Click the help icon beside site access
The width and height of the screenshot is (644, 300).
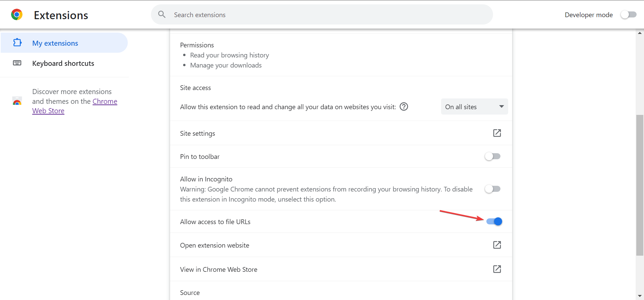[x=404, y=106]
